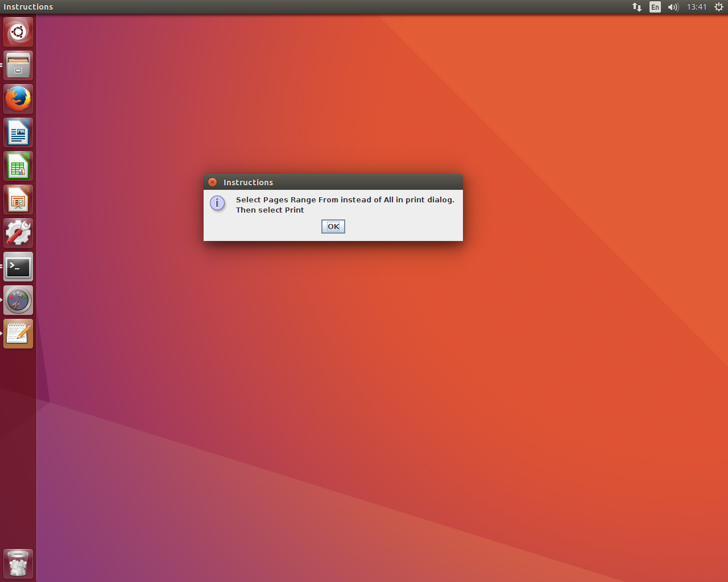Click the 'Select Pages Range From' instruction line

[345, 199]
